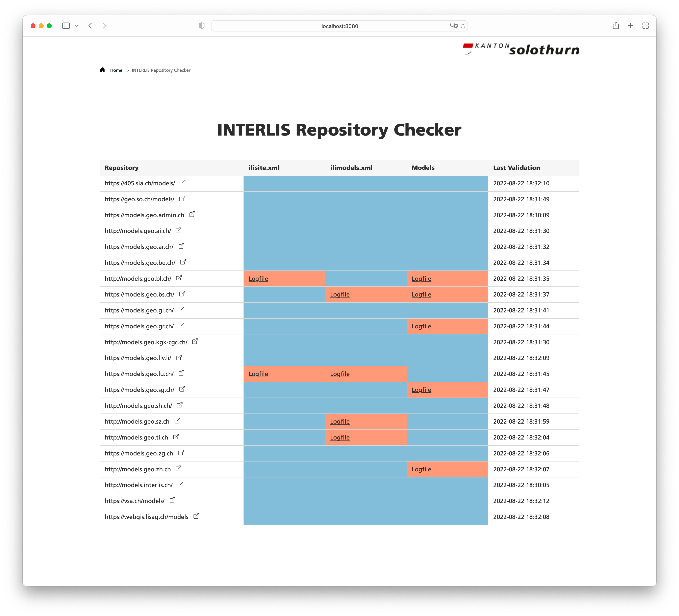Click the home icon in breadcrumb
Viewport: 679px width, 616px height.
tap(102, 70)
